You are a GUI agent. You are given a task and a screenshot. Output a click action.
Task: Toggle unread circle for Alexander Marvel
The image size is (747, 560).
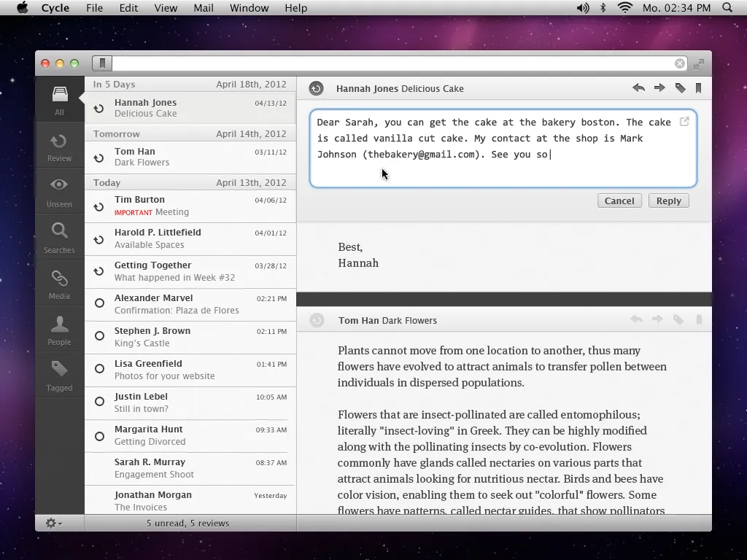[99, 303]
